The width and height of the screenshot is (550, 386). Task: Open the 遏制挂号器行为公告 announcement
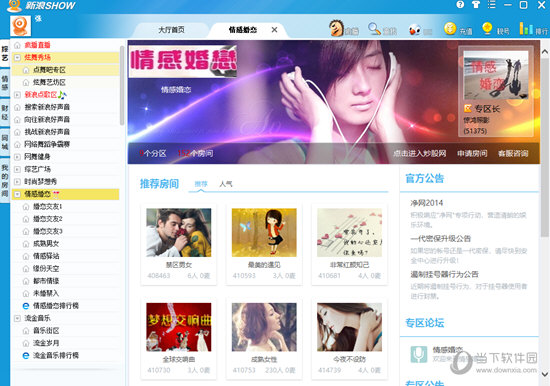point(444,274)
